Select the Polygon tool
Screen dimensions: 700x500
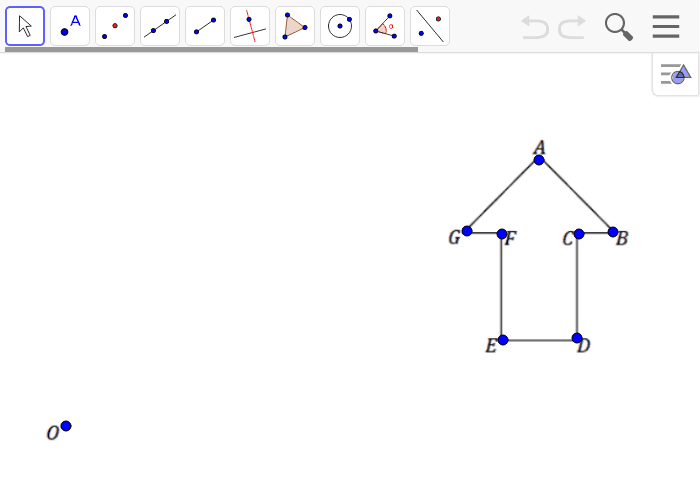[x=295, y=26]
